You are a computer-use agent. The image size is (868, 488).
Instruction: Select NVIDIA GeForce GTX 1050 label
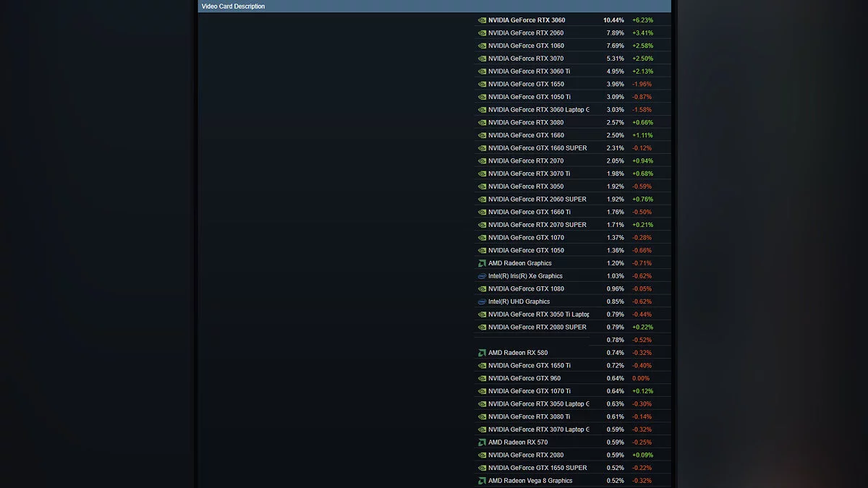[x=526, y=251]
